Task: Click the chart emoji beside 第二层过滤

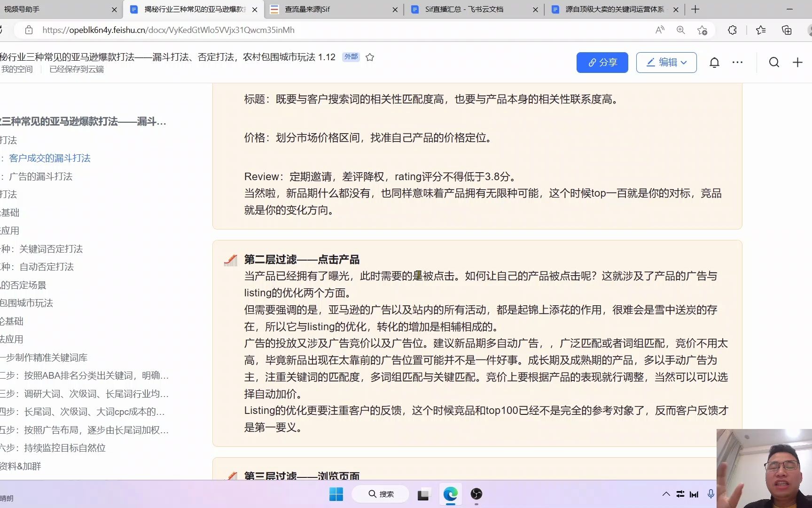Action: [230, 260]
